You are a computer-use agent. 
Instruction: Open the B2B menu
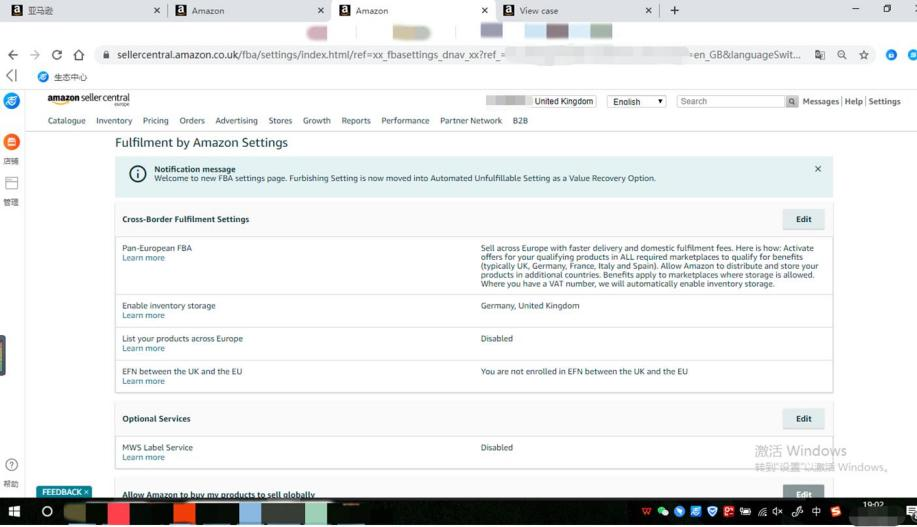pyautogui.click(x=520, y=120)
